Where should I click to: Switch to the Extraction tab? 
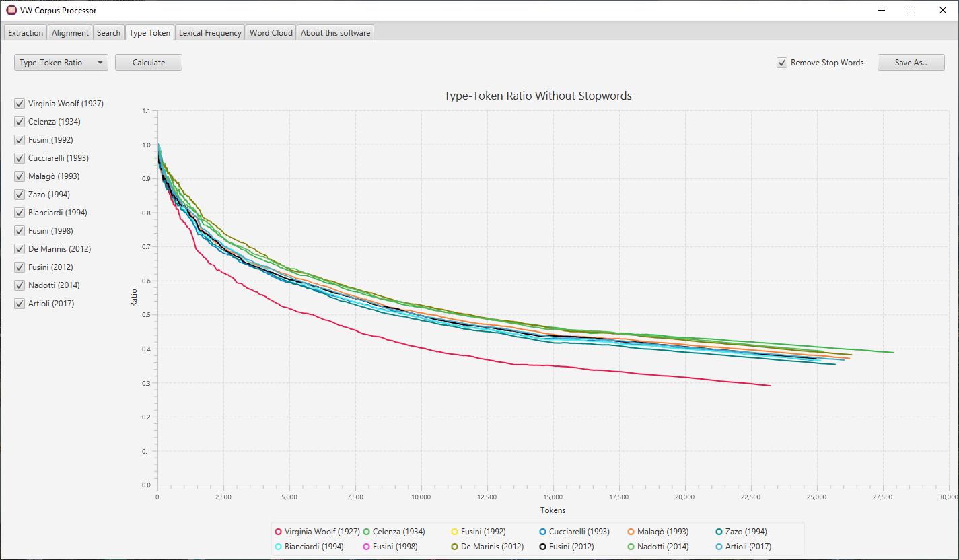pyautogui.click(x=26, y=33)
